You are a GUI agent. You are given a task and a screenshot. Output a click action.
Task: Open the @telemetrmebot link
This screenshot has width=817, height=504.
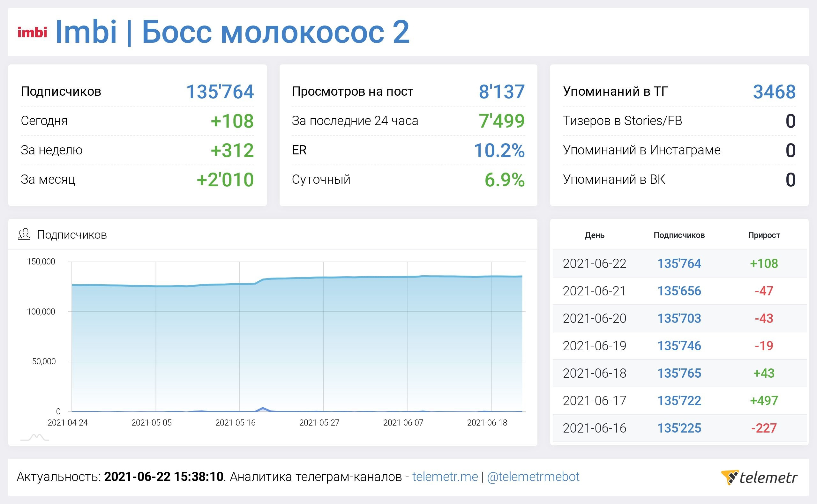coord(533,477)
